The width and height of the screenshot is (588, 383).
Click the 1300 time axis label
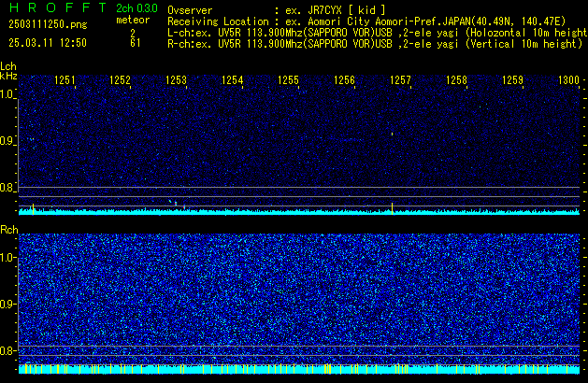[568, 80]
